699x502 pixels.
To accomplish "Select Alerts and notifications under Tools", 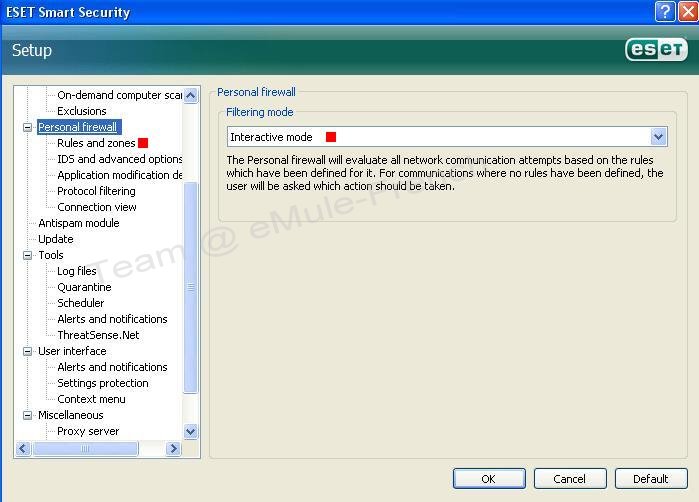I will point(112,319).
